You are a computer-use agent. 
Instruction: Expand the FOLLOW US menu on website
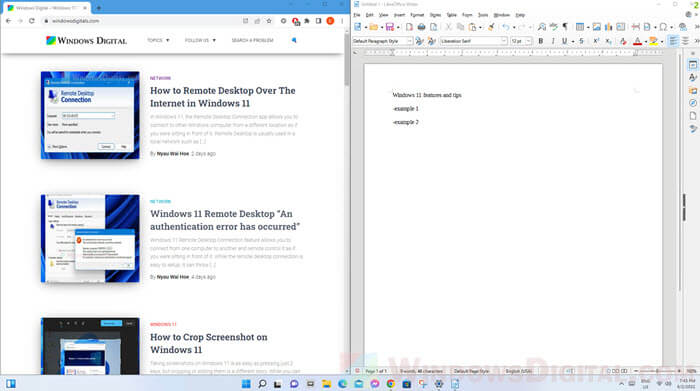[200, 40]
